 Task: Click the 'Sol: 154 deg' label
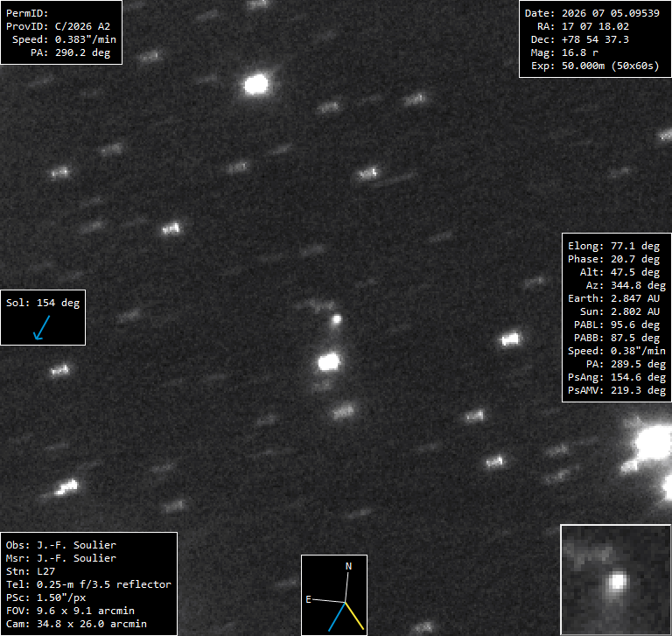tap(43, 303)
